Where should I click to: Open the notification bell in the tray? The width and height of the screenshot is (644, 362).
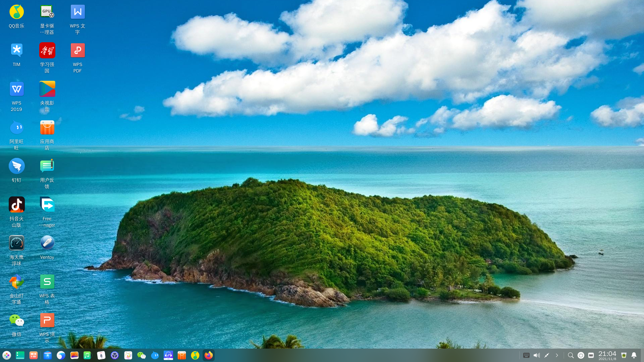634,355
